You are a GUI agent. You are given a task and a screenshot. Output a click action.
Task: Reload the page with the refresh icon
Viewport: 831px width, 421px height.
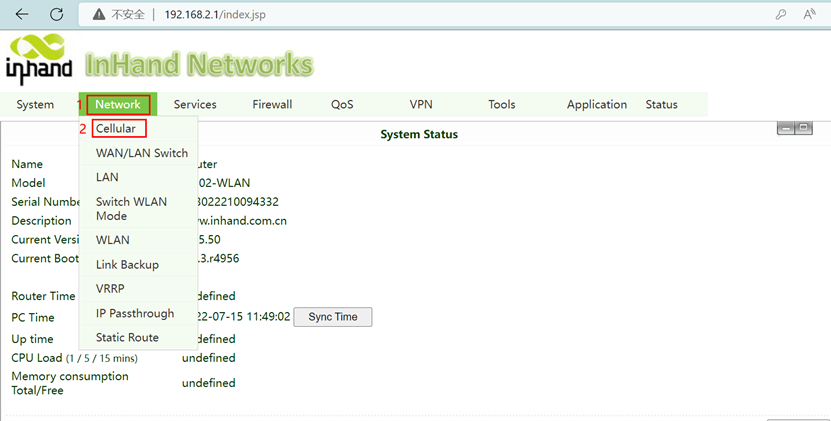(x=56, y=14)
